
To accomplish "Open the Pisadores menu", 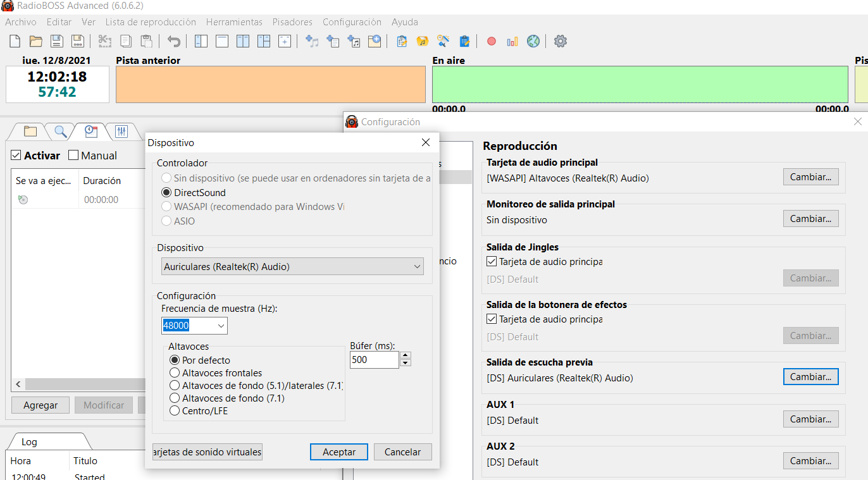I will click(292, 22).
